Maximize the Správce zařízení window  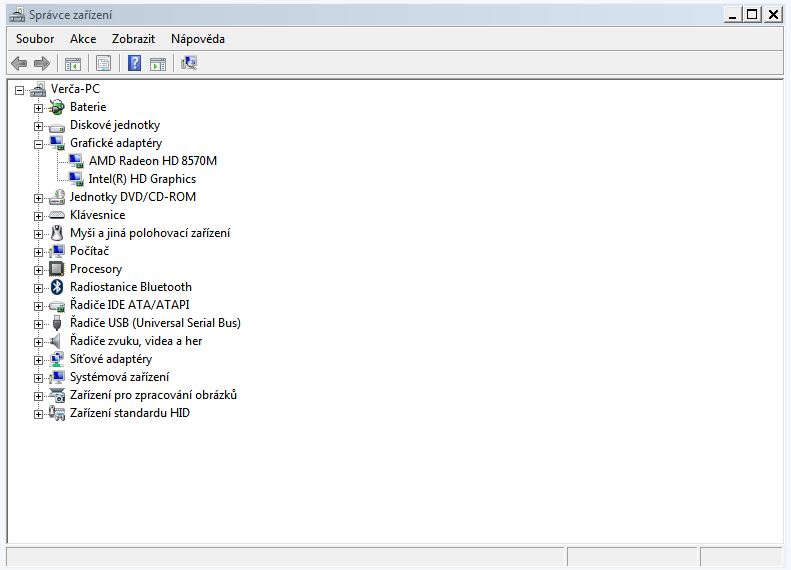(752, 15)
